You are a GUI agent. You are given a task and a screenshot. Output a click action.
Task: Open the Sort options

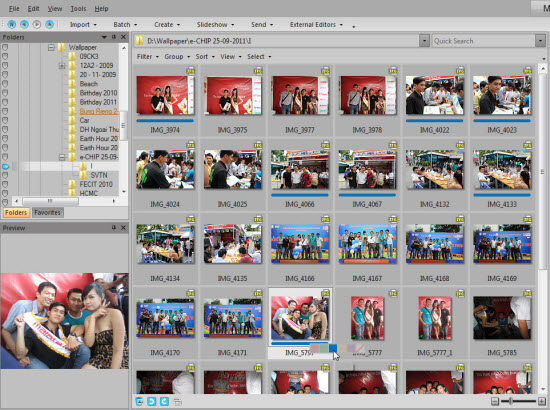coord(205,56)
